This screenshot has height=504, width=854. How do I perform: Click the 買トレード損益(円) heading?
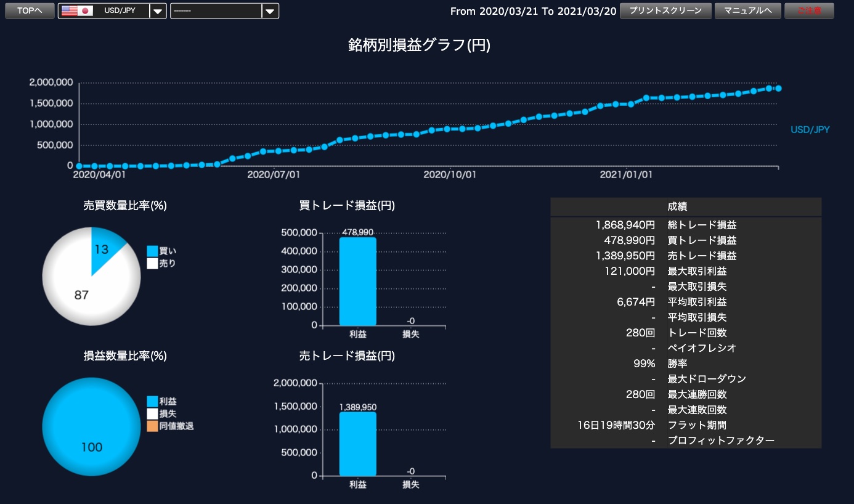pos(347,206)
